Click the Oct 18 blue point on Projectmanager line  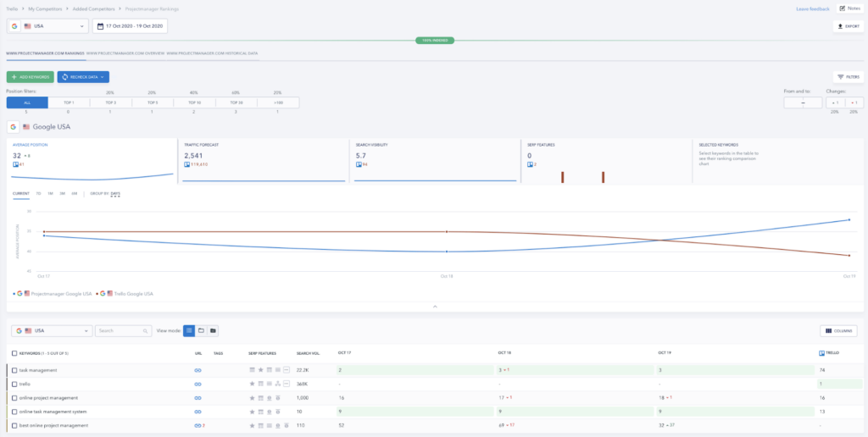447,252
